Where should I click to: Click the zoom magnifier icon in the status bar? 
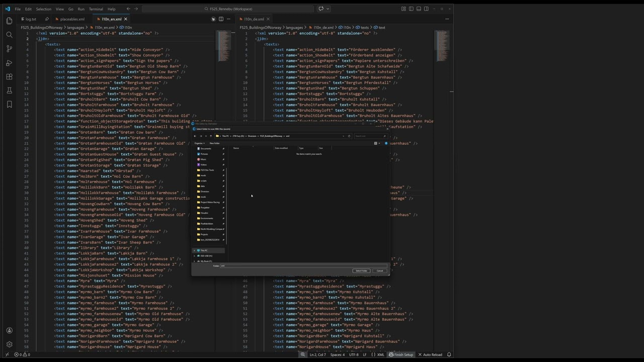coord(303,354)
